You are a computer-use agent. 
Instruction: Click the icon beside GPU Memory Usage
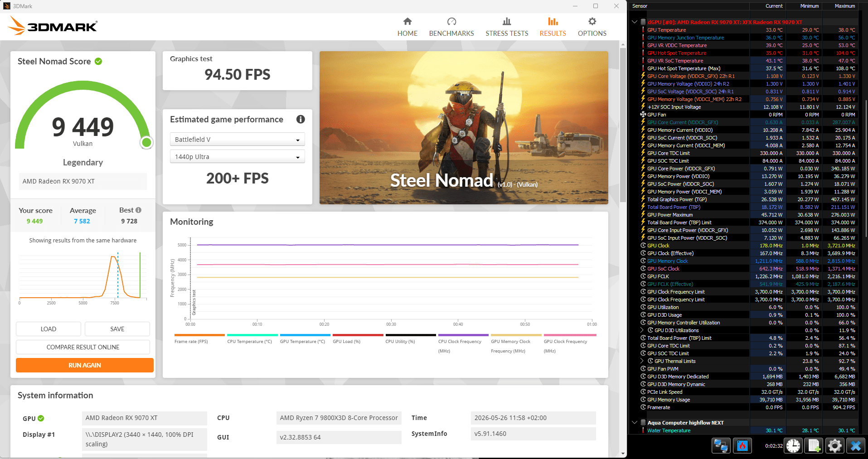coord(643,400)
